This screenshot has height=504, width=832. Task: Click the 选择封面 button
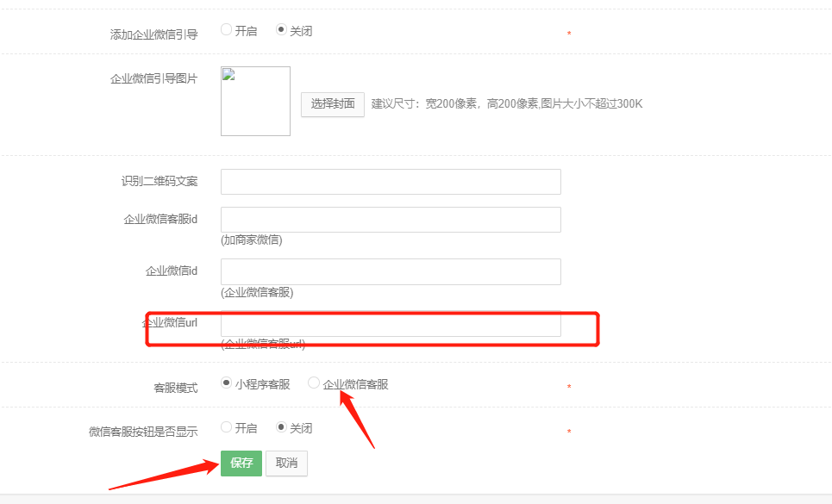click(x=333, y=104)
